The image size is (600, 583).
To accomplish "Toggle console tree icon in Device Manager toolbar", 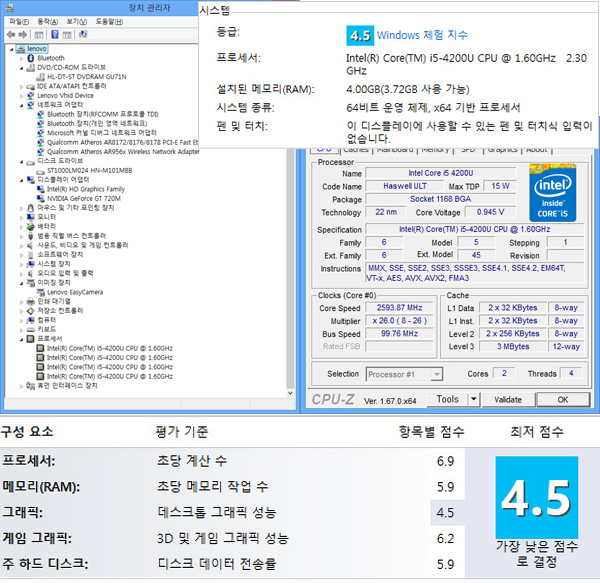I will 39,35.
